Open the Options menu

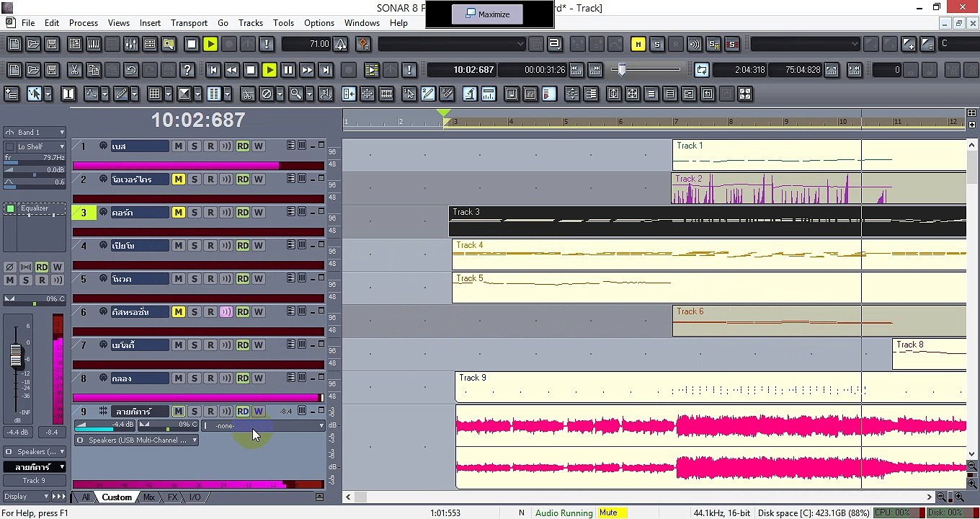tap(318, 23)
